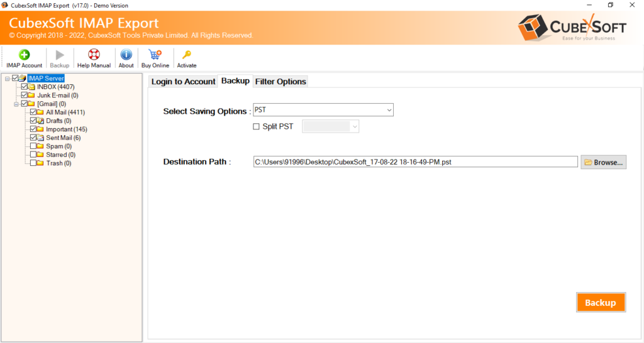This screenshot has width=644, height=343.
Task: Click the [Gmail] folder icon
Action: click(31, 104)
